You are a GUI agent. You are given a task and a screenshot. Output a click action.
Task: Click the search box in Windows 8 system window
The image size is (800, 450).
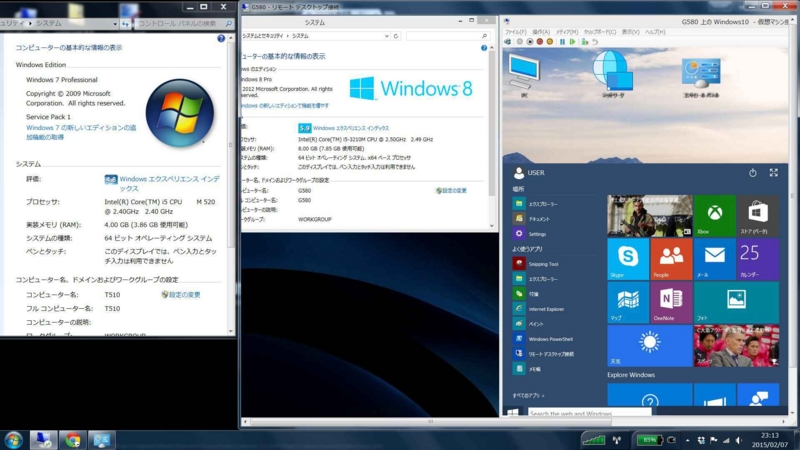pos(447,36)
